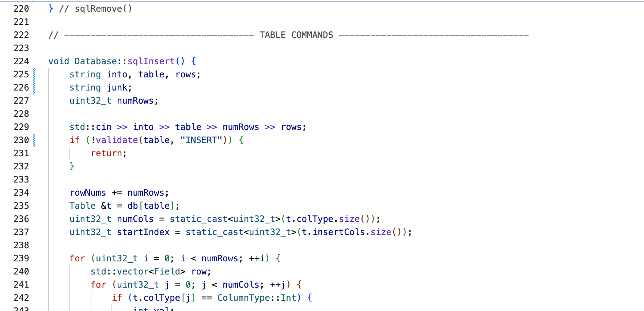Screen dimensions: 644x311
Task: Click the 'sqlInsert' function name
Action: pyautogui.click(x=151, y=61)
